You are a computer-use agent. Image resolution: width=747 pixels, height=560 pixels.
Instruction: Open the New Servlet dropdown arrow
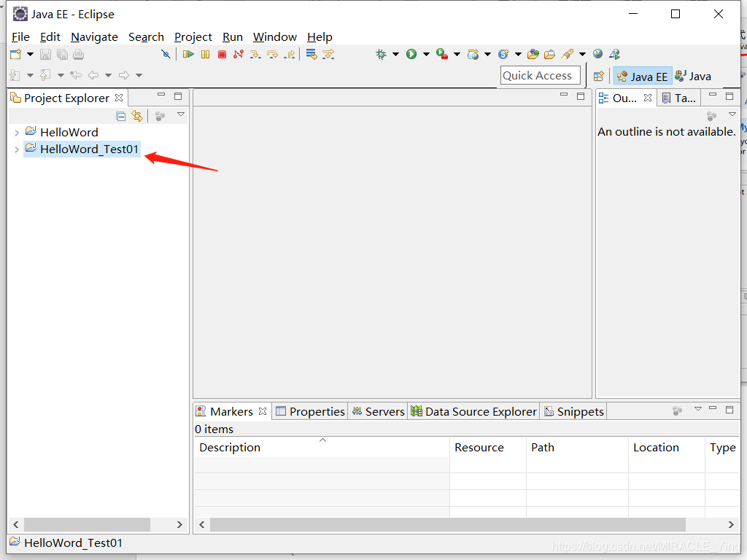point(518,54)
